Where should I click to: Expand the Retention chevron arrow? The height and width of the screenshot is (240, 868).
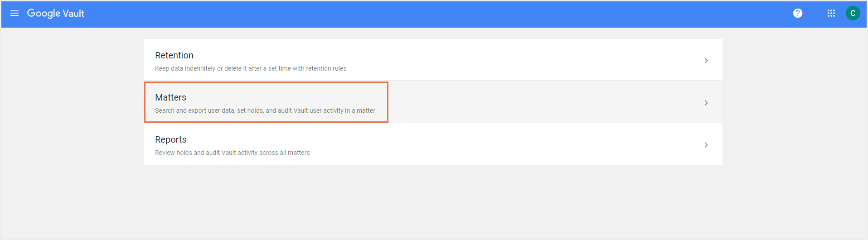[706, 61]
